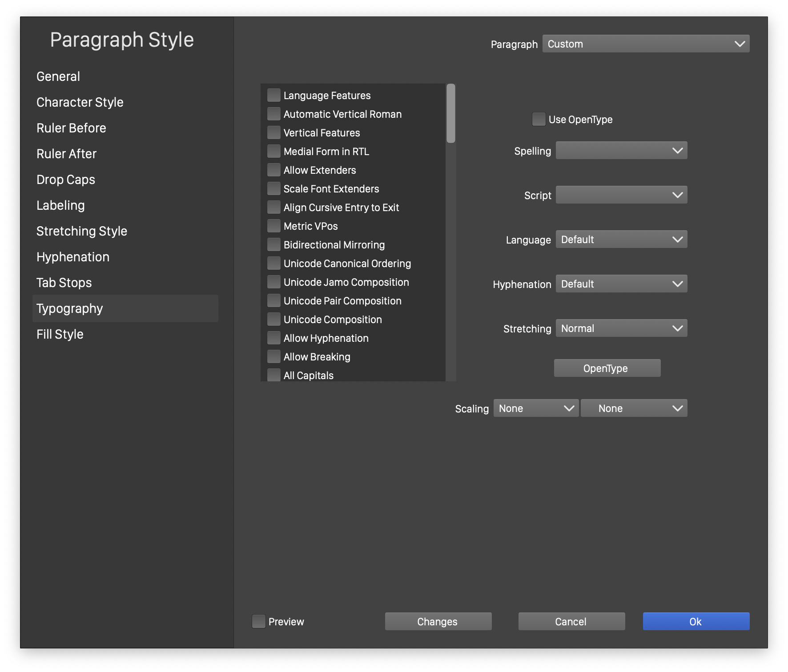Enable Bidirectional Mirroring checkbox
Image resolution: width=788 pixels, height=672 pixels.
coord(273,244)
